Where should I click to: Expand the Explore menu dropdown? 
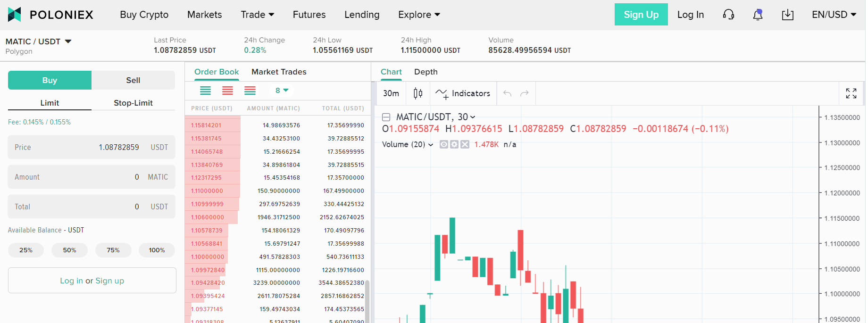click(x=419, y=15)
